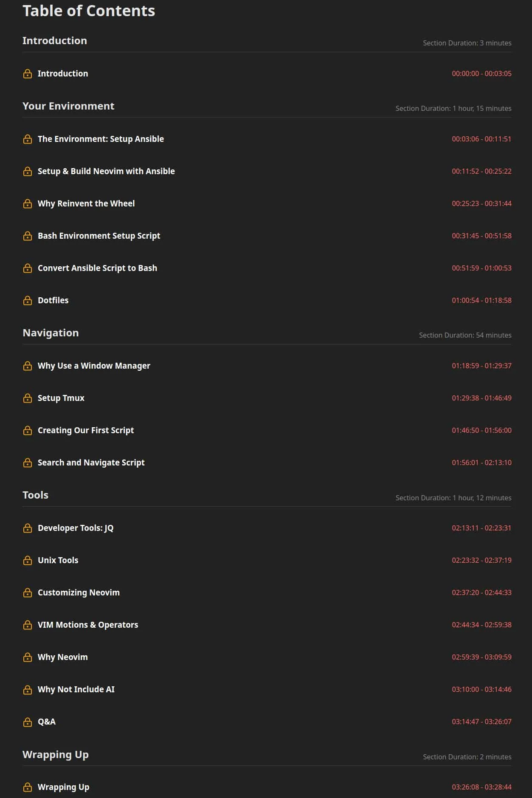Open Bash Environment Setup Script lesson
This screenshot has height=798, width=532.
click(99, 236)
